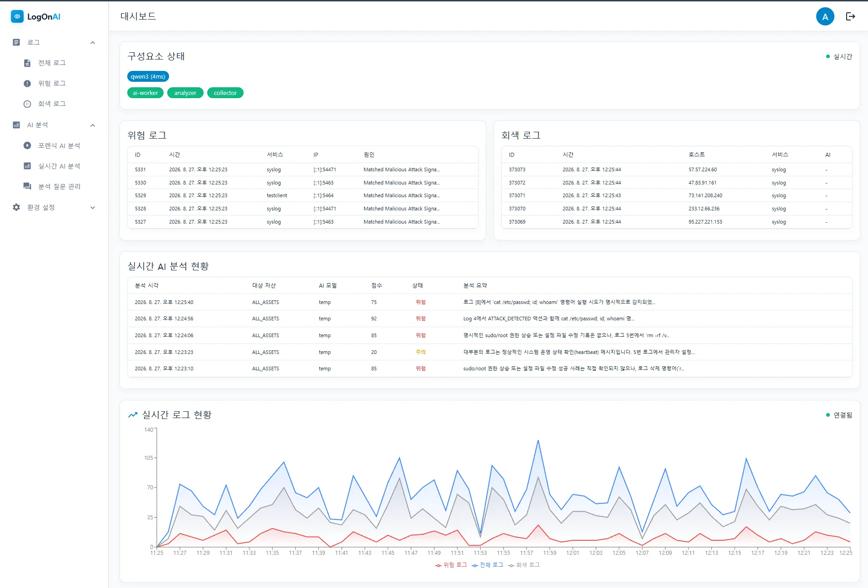Open the 전체 로그 document icon

(x=27, y=63)
